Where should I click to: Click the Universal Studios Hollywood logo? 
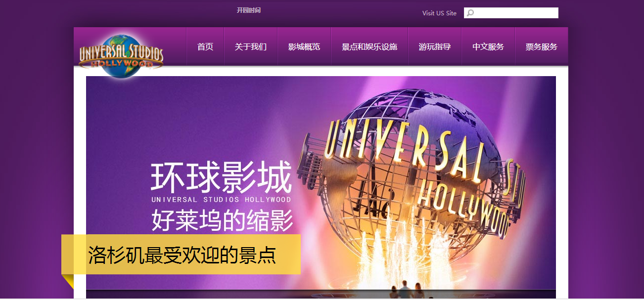(x=121, y=56)
